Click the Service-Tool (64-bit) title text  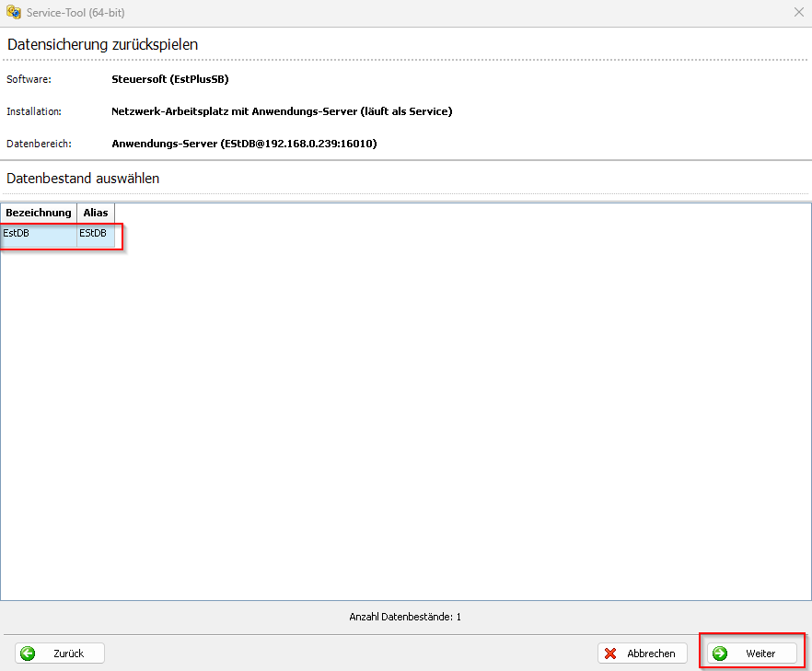pos(75,13)
